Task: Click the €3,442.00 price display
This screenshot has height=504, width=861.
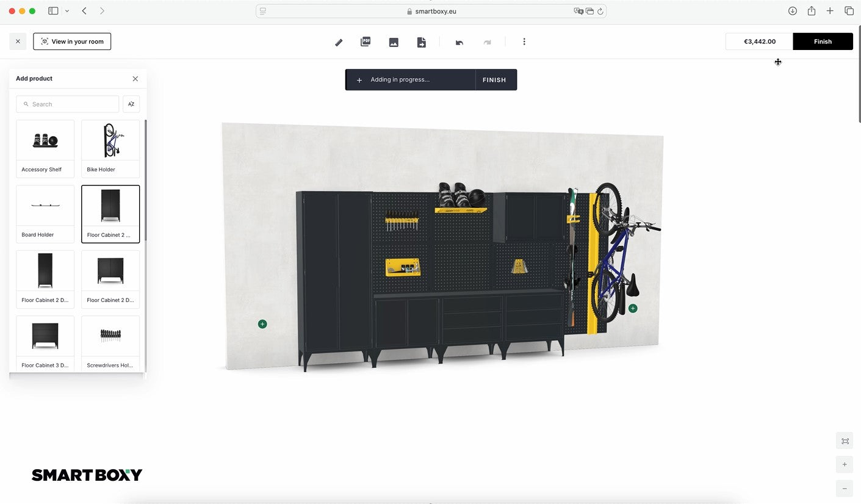Action: (758, 41)
